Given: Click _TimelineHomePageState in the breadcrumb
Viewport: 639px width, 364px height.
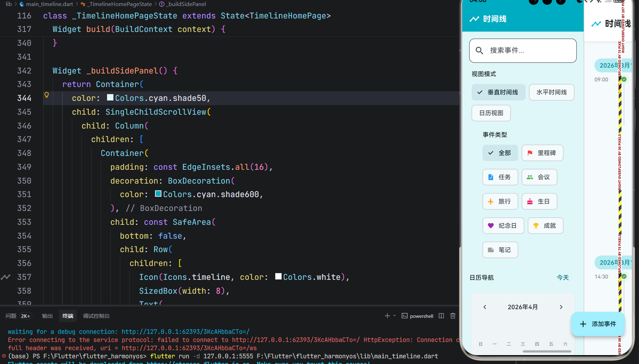Looking at the screenshot, I should point(120,4).
